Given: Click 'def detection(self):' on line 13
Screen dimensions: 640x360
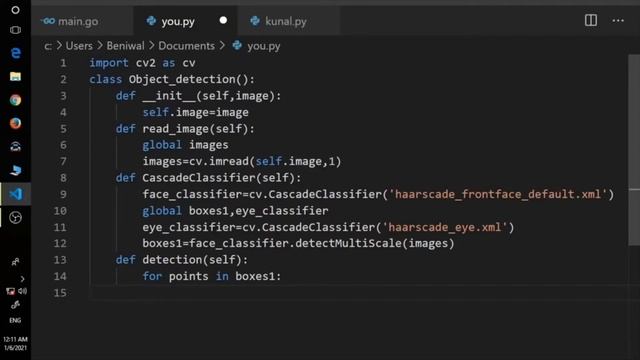Looking at the screenshot, I should coord(182,260).
